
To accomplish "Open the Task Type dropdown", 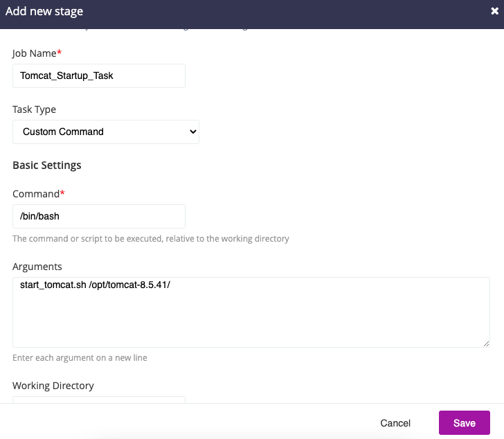I will pyautogui.click(x=105, y=132).
